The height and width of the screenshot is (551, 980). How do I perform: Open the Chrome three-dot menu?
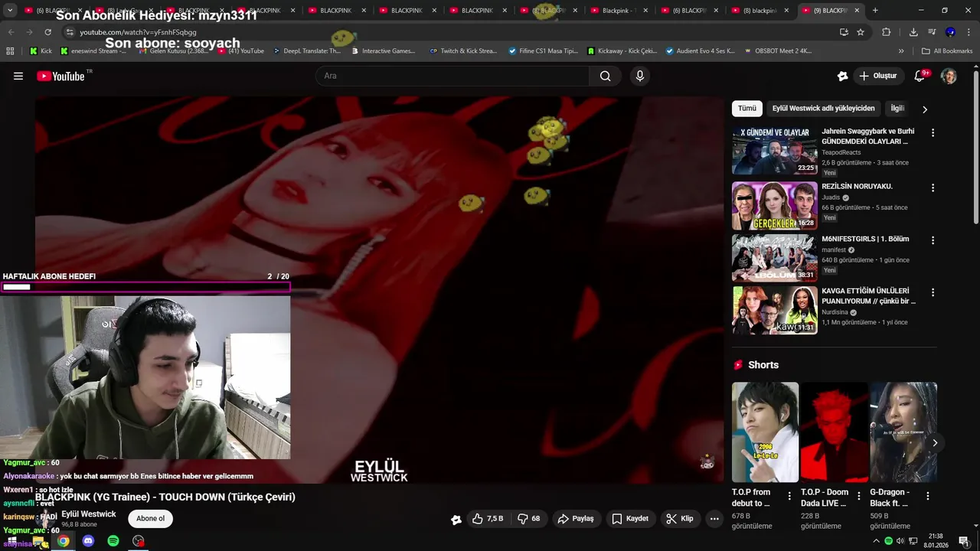pos(969,32)
